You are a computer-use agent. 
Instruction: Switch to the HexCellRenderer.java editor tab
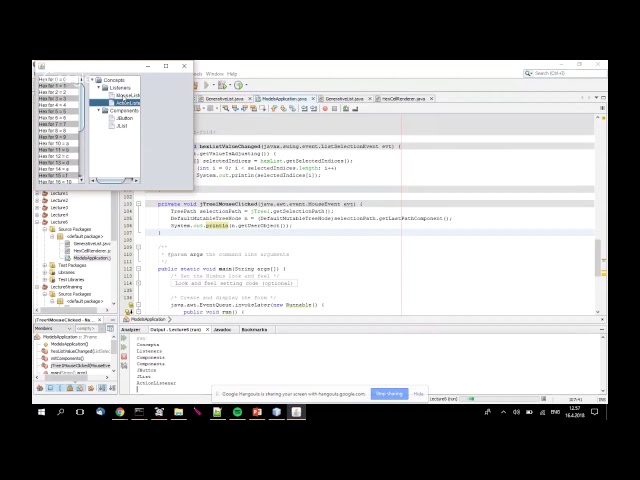click(404, 99)
